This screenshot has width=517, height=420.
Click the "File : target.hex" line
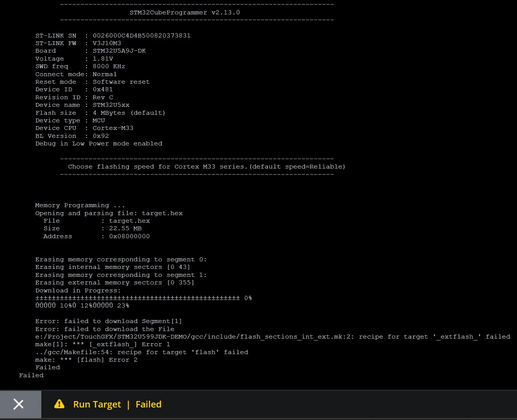[97, 221]
